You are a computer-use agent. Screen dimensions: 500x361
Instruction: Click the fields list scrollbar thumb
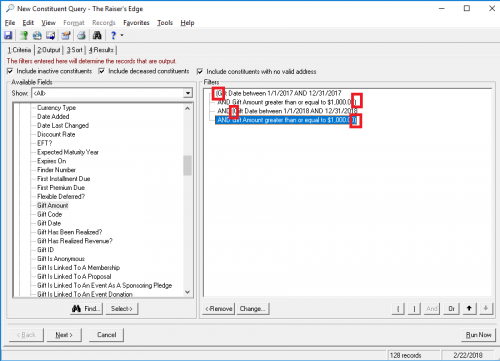(x=187, y=165)
